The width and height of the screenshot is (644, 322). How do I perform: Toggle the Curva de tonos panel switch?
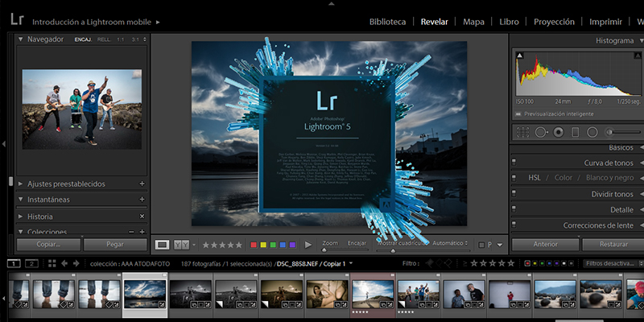[x=514, y=163]
